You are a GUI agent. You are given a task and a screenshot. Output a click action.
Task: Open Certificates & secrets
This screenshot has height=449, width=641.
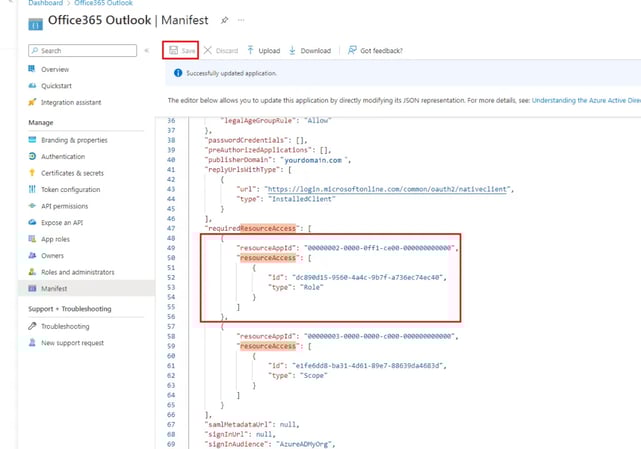(72, 173)
